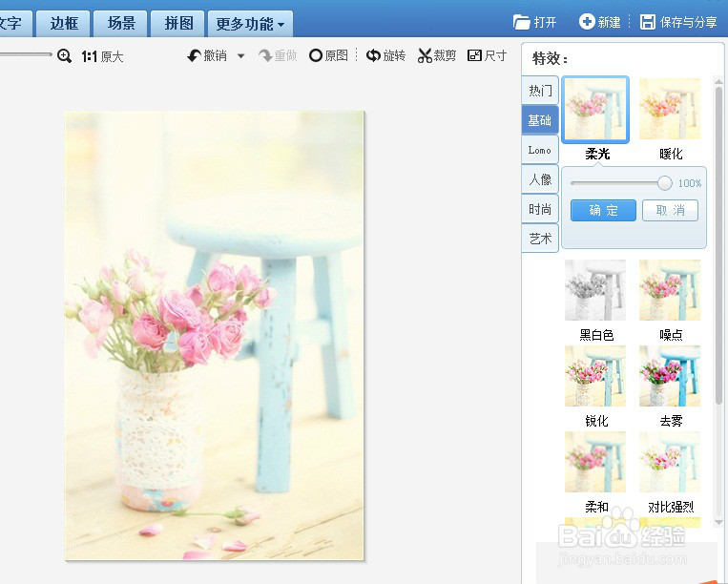This screenshot has width=728, height=584.
Task: Click the zoom-in magnifier icon
Action: 64,56
